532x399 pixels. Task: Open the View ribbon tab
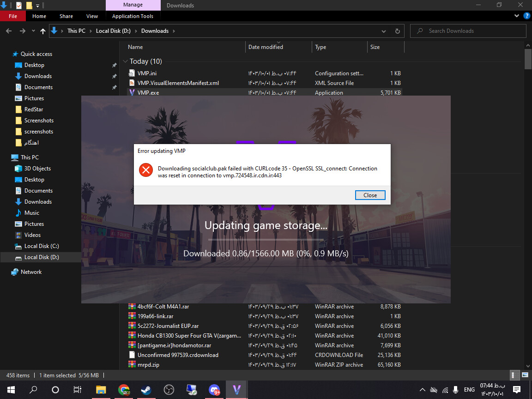pos(92,16)
